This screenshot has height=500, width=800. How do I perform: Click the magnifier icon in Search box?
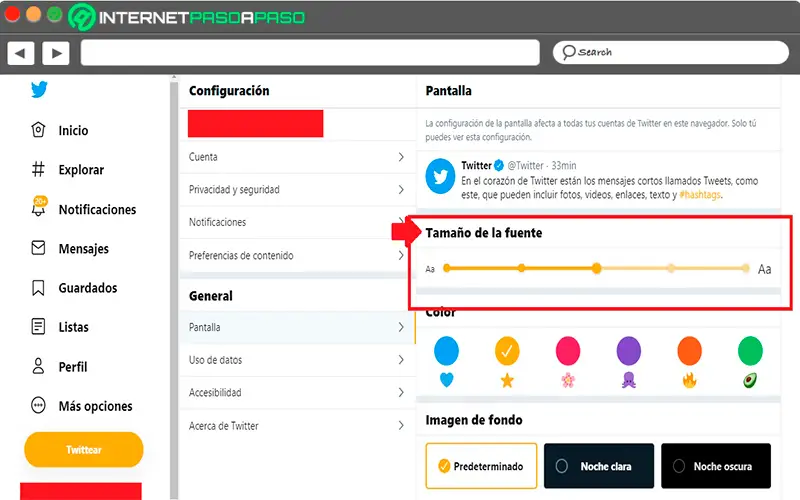click(568, 53)
